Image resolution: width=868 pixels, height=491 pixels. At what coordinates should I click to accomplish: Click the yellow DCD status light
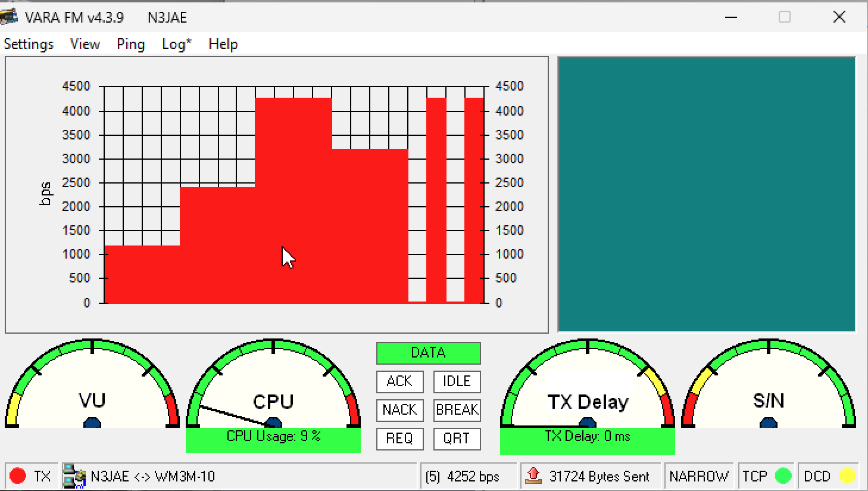(x=847, y=476)
